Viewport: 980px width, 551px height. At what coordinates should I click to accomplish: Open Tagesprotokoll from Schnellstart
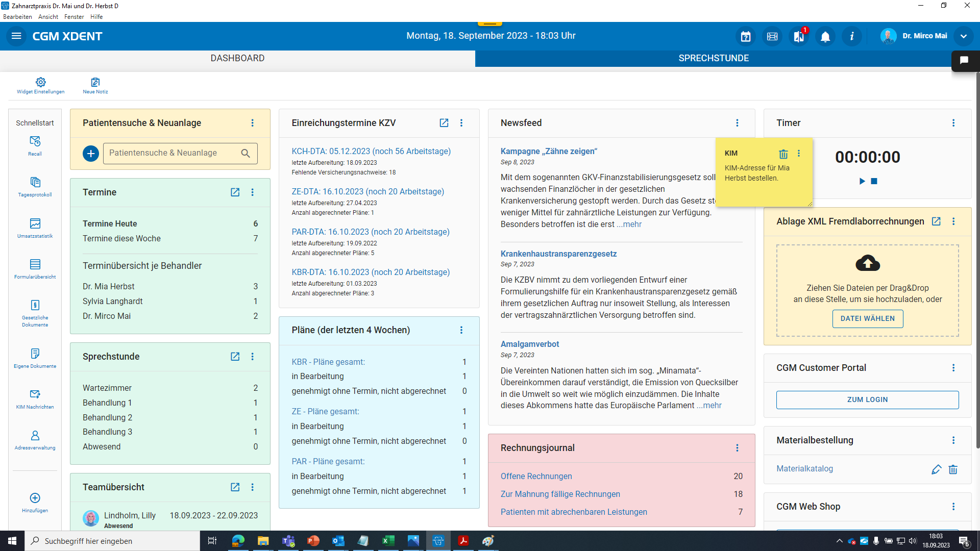point(35,187)
